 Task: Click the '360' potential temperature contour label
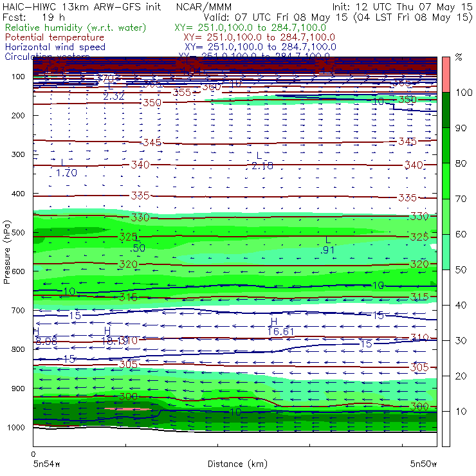(212, 87)
